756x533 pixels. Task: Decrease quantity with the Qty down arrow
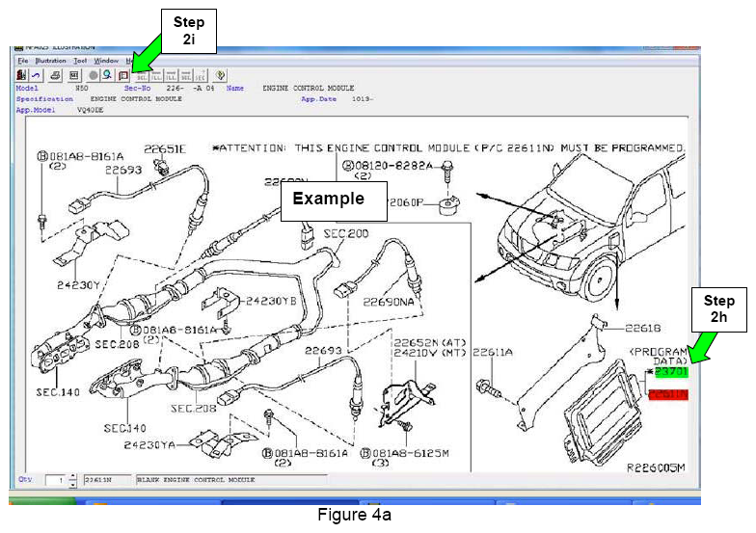72,483
